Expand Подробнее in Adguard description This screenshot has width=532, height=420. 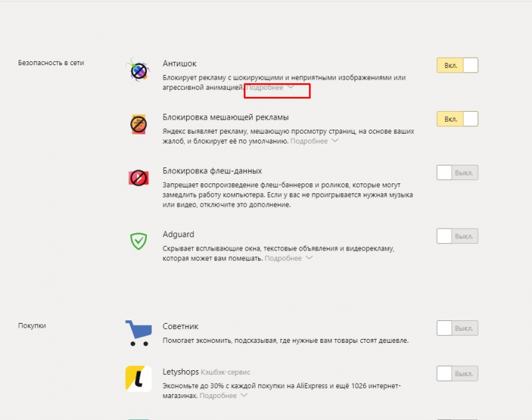point(289,259)
